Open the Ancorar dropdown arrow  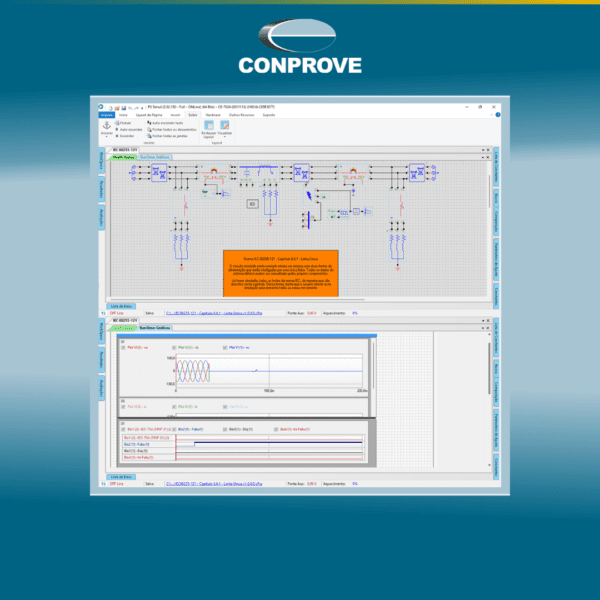tap(107, 137)
